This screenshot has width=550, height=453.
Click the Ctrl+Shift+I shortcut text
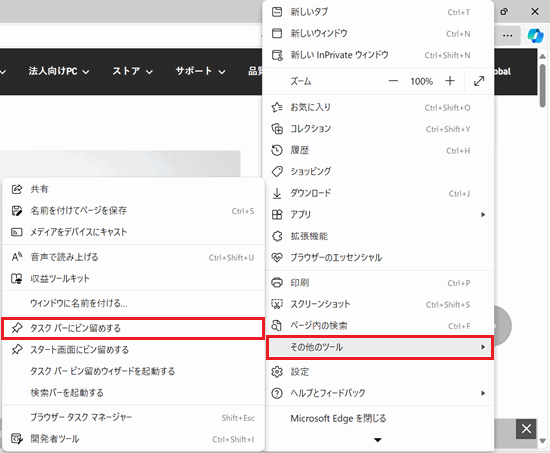(x=233, y=439)
